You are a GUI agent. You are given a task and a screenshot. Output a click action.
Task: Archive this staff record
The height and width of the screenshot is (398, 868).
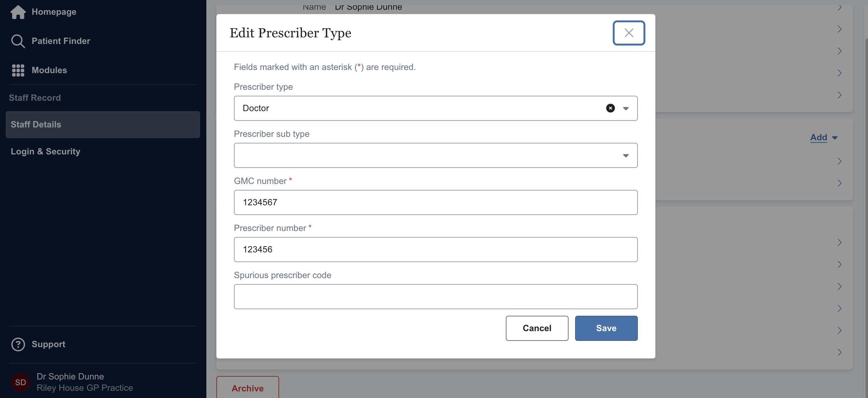pos(247,388)
